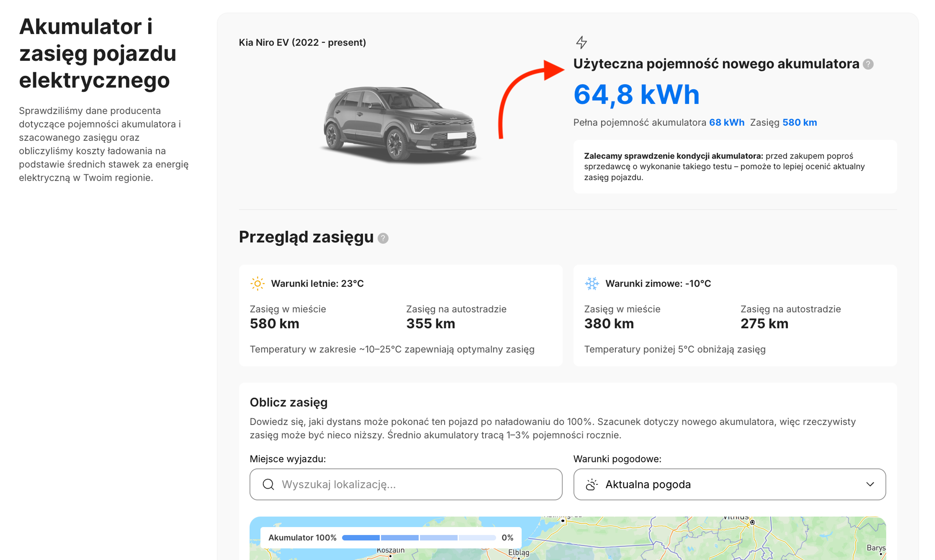Click the blue 580 km range value

pos(800,122)
